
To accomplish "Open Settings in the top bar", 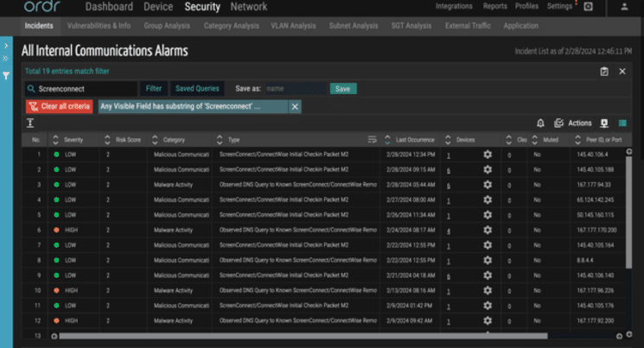I will pyautogui.click(x=559, y=6).
